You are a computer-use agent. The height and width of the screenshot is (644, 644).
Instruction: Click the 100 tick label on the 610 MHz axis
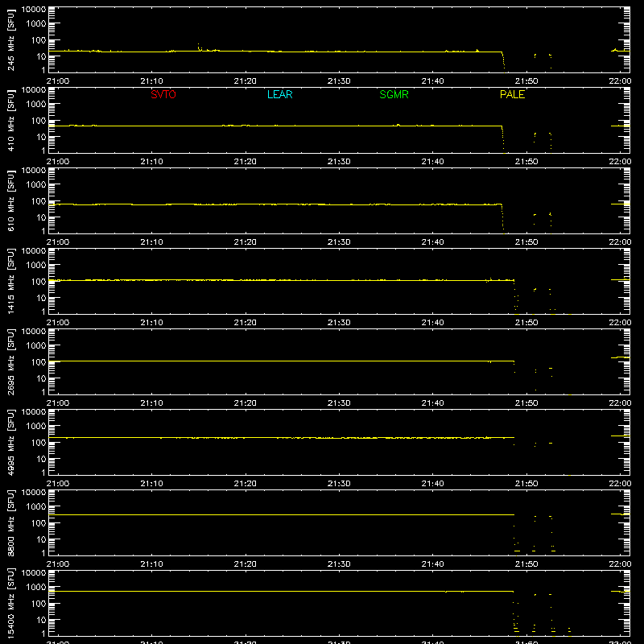coord(39,200)
